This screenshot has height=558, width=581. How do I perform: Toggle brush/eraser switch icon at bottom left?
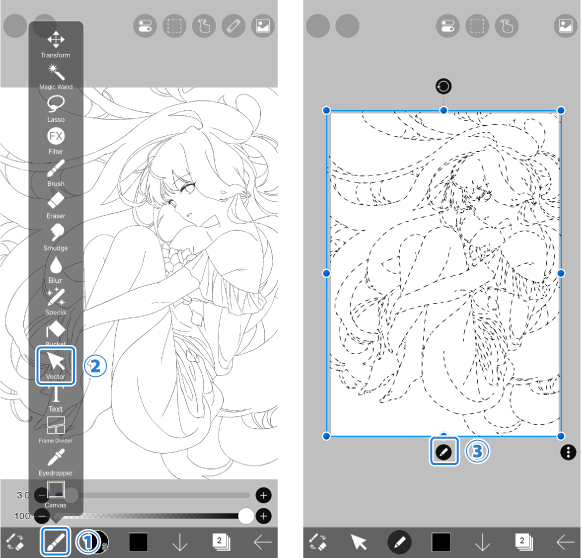pos(15,542)
